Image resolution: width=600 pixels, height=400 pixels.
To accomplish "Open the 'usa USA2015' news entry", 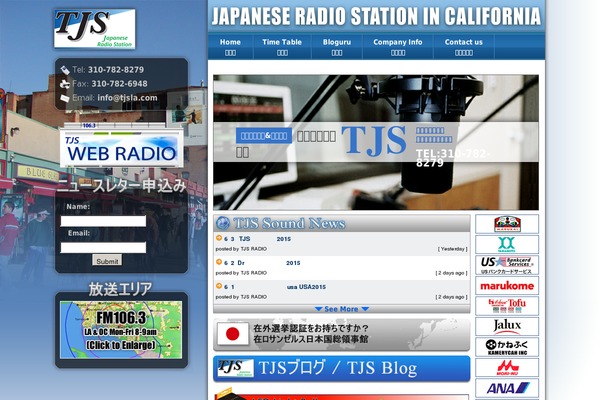I will 275,287.
